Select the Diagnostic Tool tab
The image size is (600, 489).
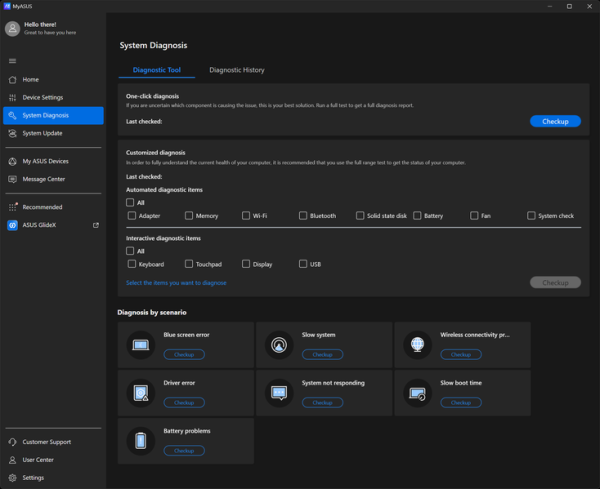157,70
